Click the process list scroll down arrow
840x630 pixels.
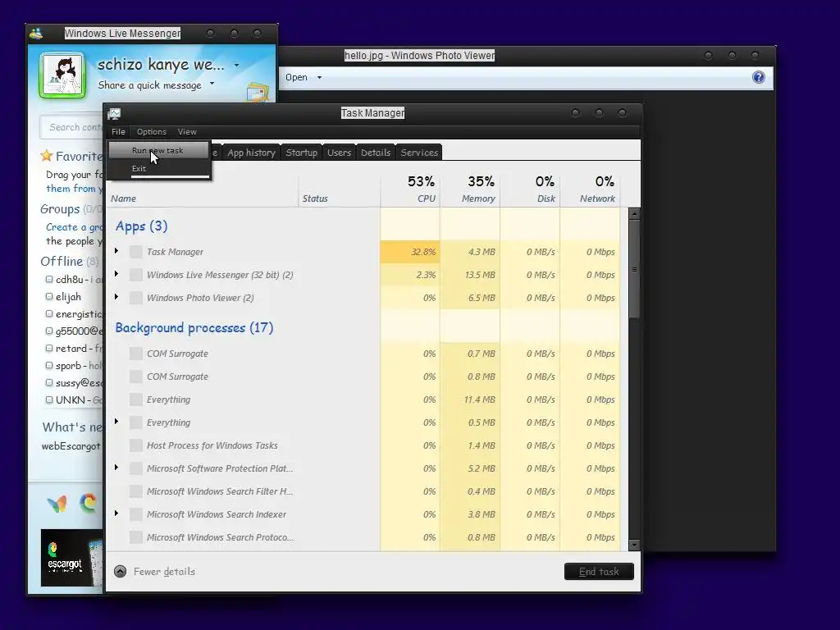tap(634, 546)
